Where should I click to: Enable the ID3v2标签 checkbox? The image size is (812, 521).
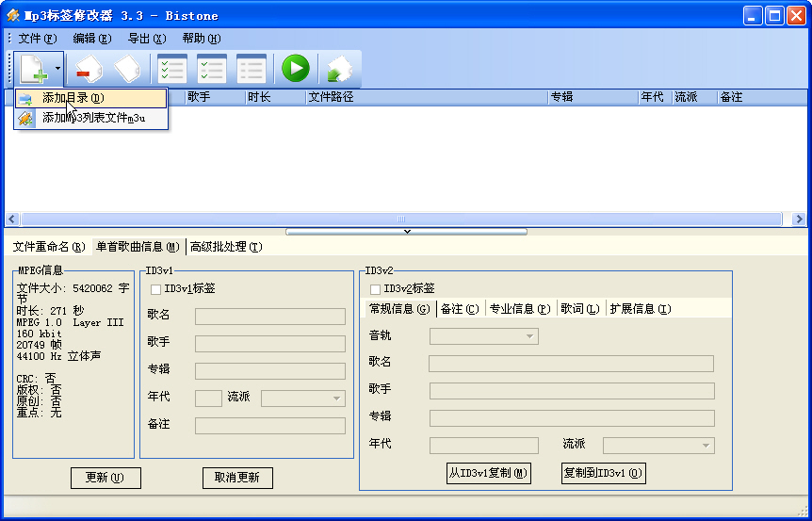[376, 289]
